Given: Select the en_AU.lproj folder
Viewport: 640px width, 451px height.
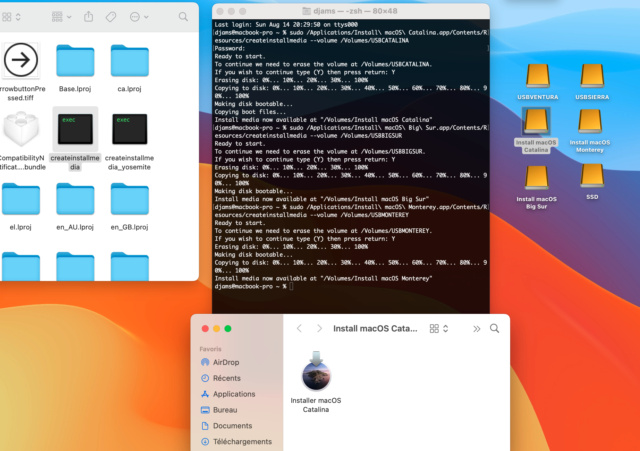Looking at the screenshot, I should point(75,199).
